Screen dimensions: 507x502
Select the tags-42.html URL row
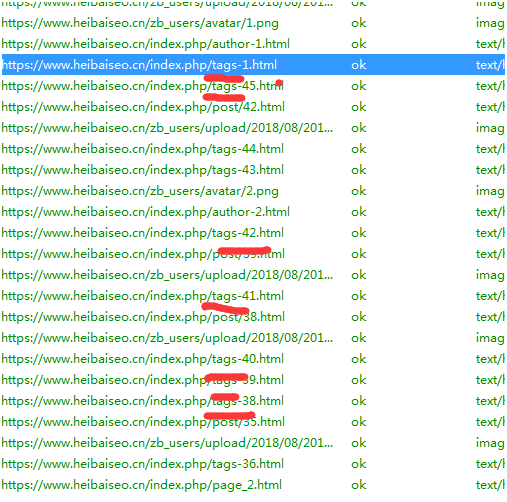click(x=253, y=233)
